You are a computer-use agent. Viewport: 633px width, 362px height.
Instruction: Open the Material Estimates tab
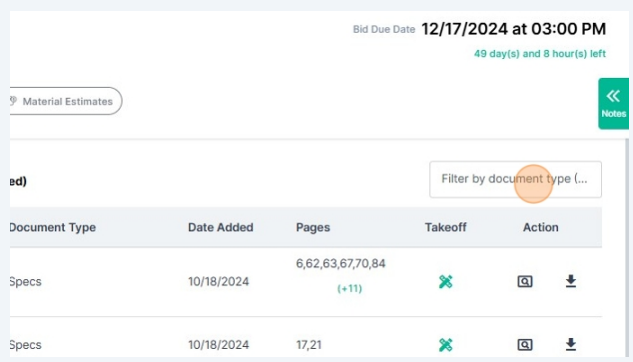66,101
